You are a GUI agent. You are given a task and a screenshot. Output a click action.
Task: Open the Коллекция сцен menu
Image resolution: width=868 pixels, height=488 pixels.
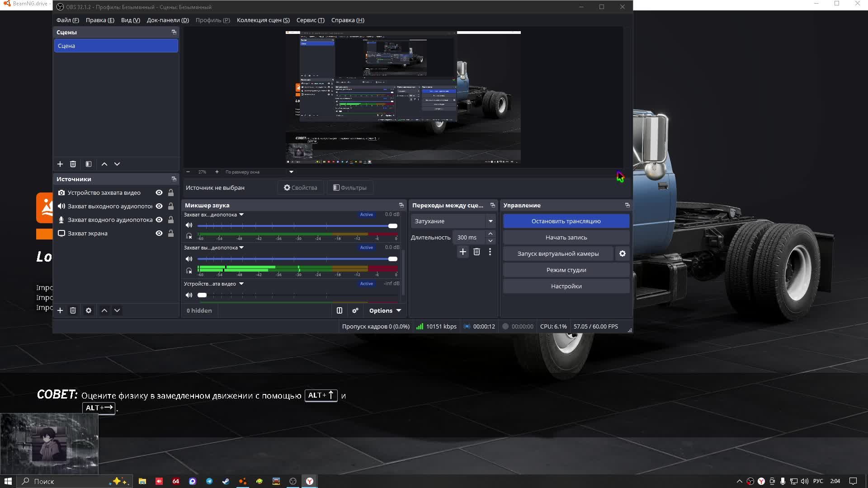pos(263,20)
